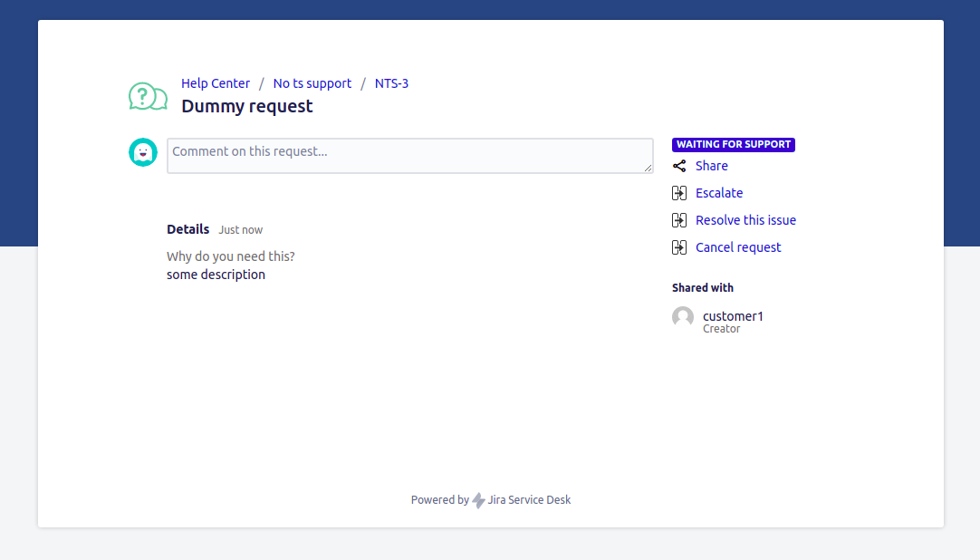Escalate the request
This screenshot has width=980, height=560.
pos(719,193)
